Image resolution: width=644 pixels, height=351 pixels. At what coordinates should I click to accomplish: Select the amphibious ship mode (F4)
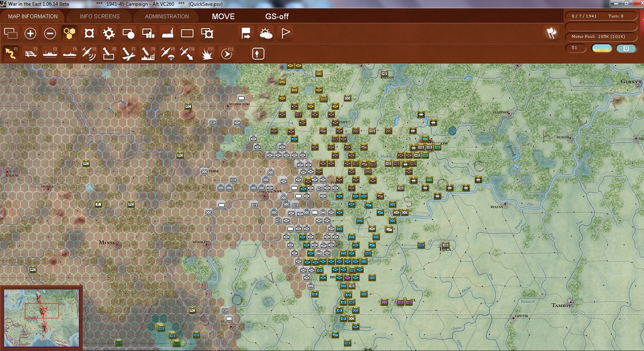(x=69, y=53)
